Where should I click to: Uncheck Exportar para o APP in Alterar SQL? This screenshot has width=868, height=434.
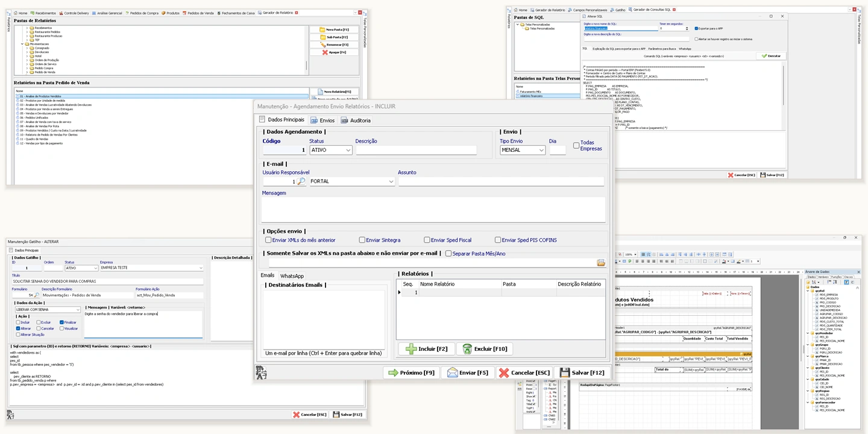697,28
